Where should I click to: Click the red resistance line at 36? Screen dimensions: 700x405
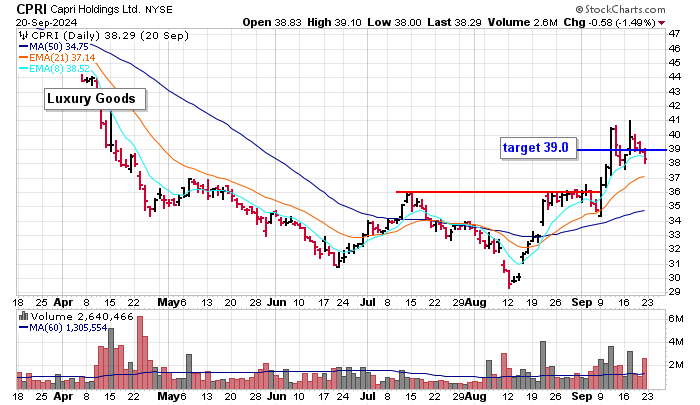(498, 192)
